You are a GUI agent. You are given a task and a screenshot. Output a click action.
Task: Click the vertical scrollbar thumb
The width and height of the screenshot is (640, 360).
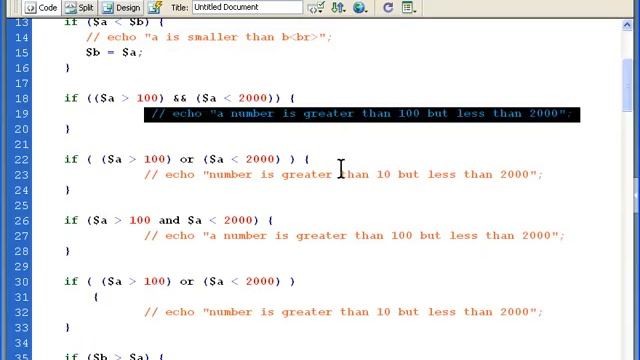627,85
